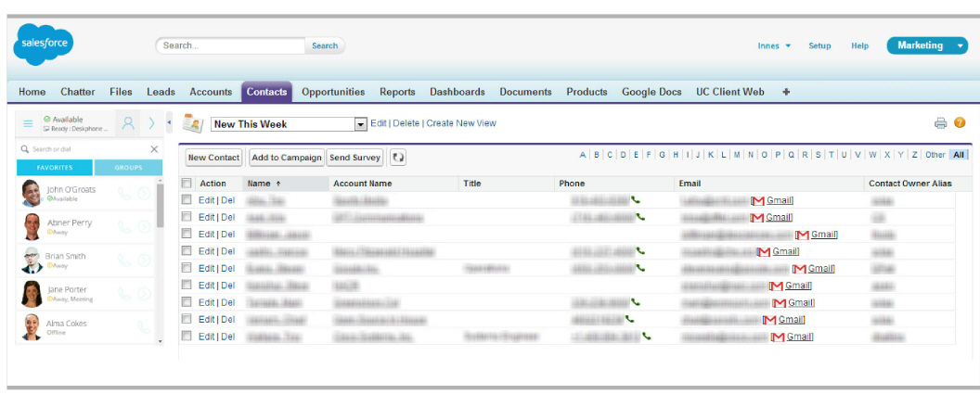Call Alma Cokes with phone icon
This screenshot has width=980, height=407.
pyautogui.click(x=144, y=327)
